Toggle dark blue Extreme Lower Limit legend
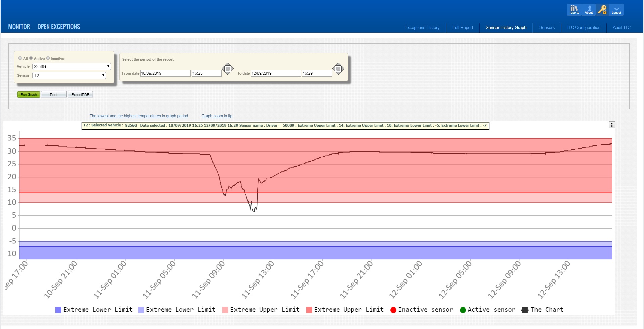The image size is (644, 329). click(x=94, y=310)
